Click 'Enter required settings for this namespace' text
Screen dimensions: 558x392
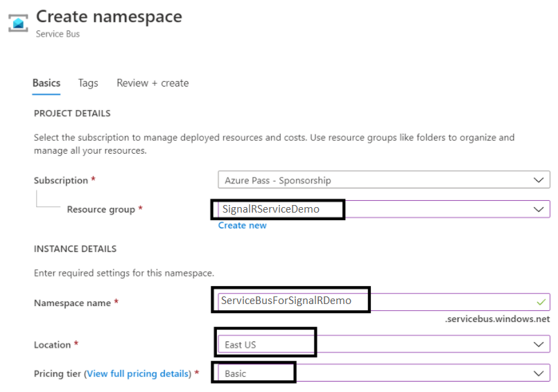point(124,273)
